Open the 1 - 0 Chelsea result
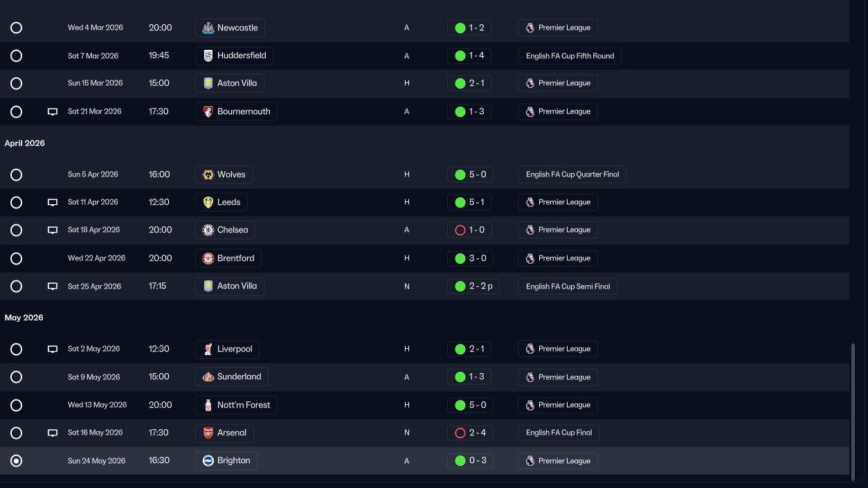Image resolution: width=868 pixels, height=488 pixels. [470, 230]
